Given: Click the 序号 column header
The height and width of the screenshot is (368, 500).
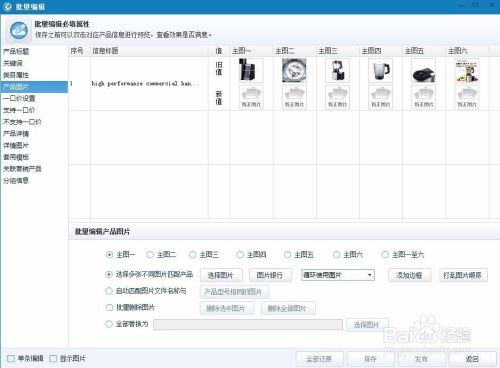Looking at the screenshot, I should click(79, 51).
